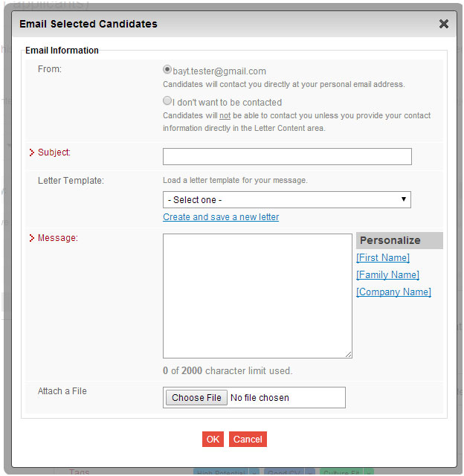This screenshot has height=476, width=464.
Task: Cancel sending the email
Action: click(248, 440)
